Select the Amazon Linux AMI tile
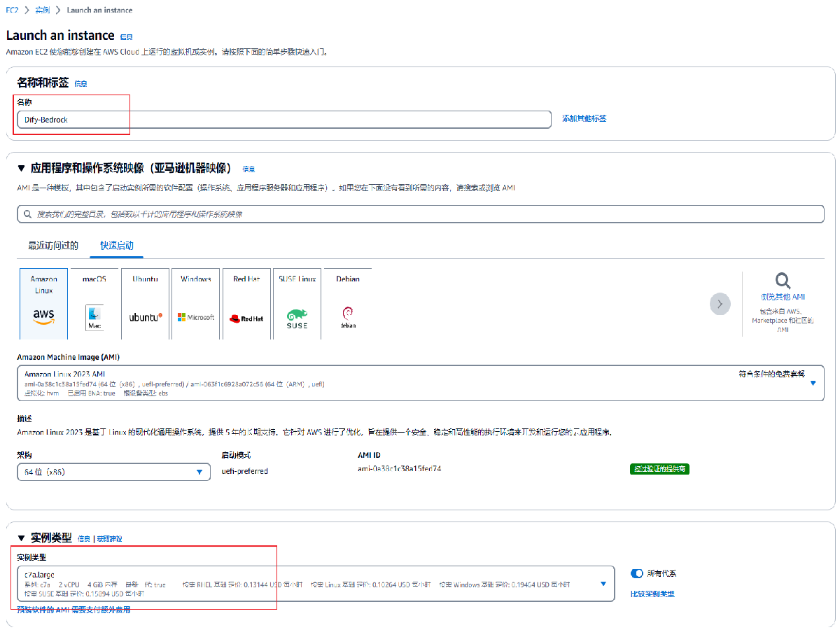The width and height of the screenshot is (840, 630). (x=43, y=303)
